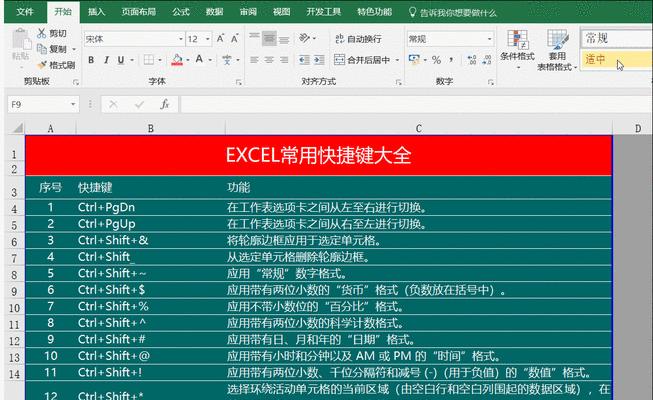Viewport: 653px width, 400px height.
Task: Toggle Underline formatting
Action: (121, 60)
